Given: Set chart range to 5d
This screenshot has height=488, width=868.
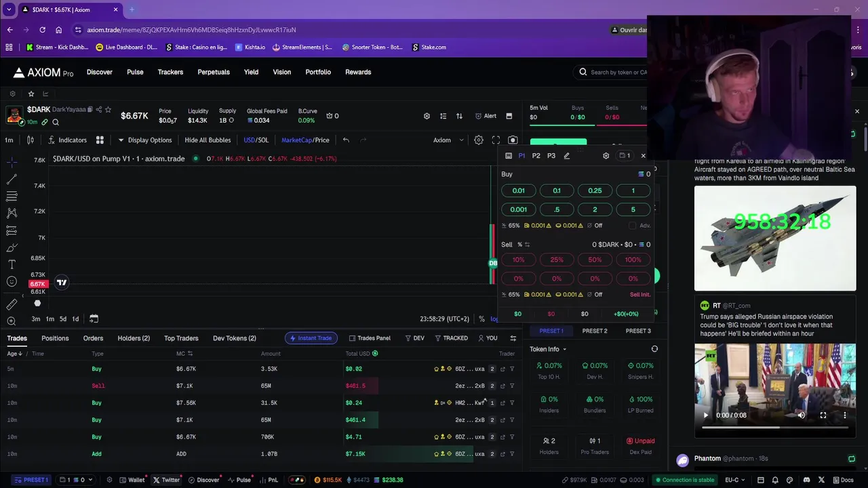Looking at the screenshot, I should pyautogui.click(x=63, y=319).
